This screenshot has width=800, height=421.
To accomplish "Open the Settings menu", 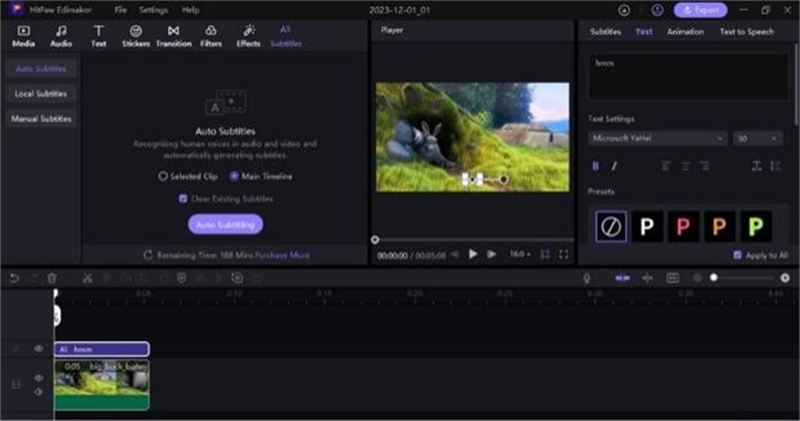I will tap(154, 10).
